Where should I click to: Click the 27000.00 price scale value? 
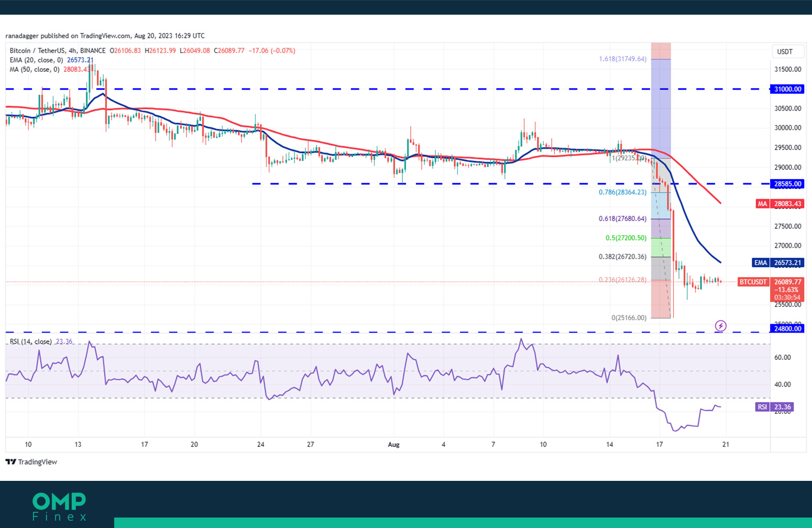pyautogui.click(x=788, y=246)
